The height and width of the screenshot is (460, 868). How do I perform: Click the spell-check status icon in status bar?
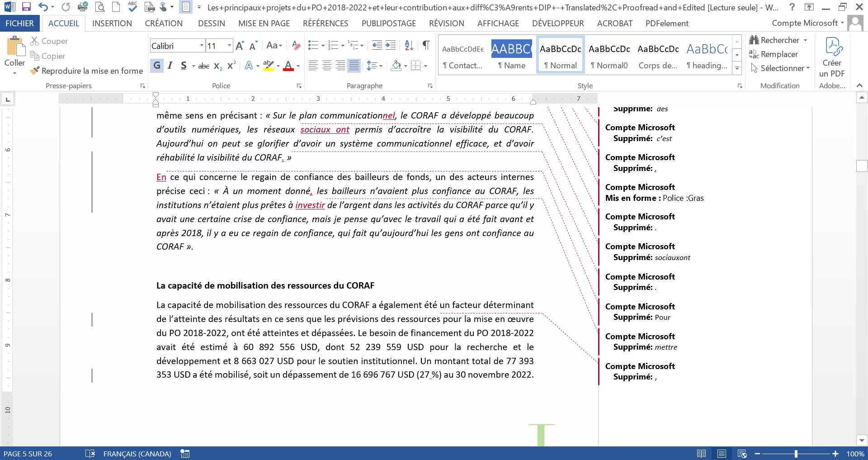click(x=90, y=453)
